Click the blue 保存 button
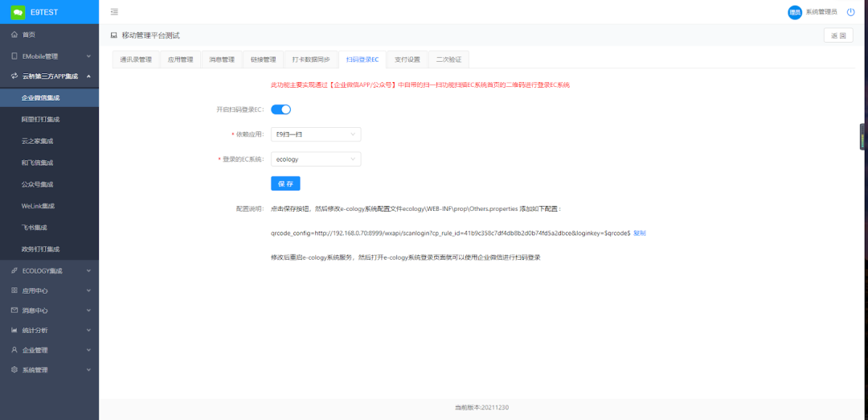 pyautogui.click(x=285, y=183)
